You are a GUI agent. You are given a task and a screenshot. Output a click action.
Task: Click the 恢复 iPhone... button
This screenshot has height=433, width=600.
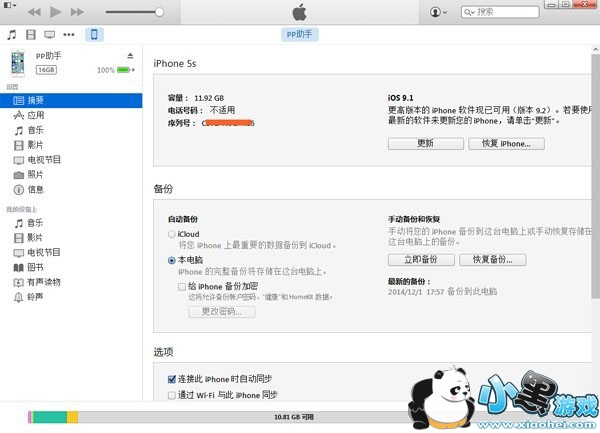[x=506, y=144]
